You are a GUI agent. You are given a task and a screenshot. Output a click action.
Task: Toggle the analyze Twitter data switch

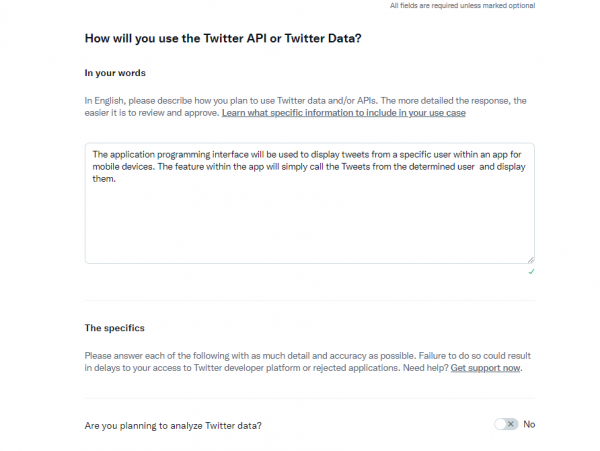506,424
